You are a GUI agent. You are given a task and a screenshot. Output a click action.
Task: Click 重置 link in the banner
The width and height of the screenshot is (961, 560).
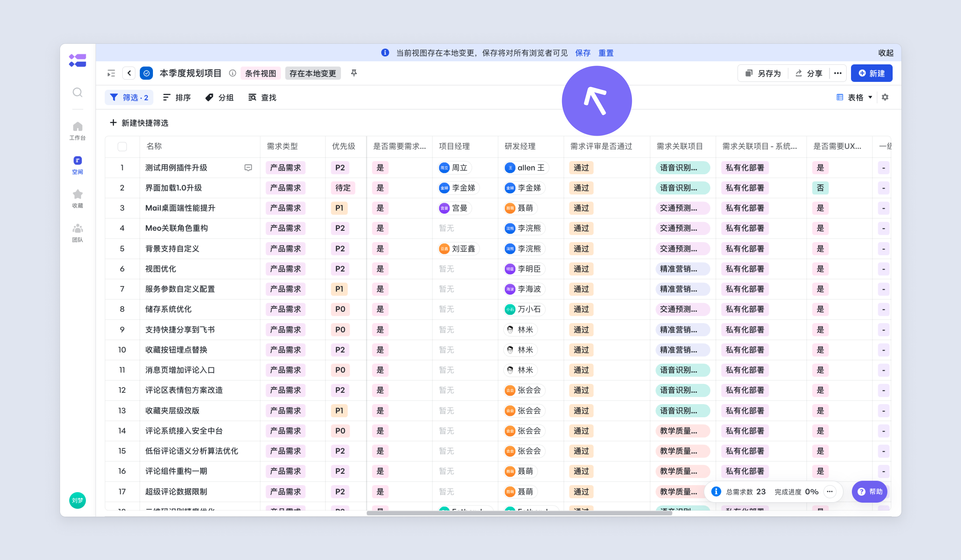(606, 53)
